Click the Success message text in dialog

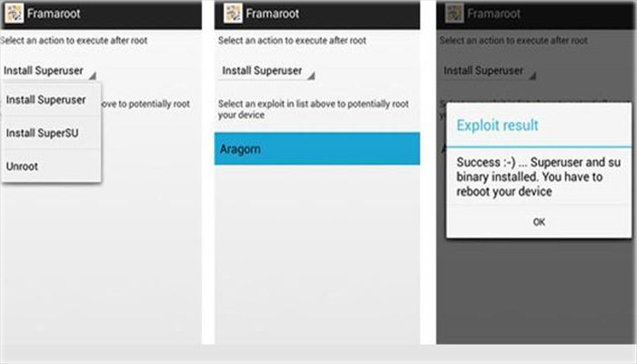coord(539,177)
